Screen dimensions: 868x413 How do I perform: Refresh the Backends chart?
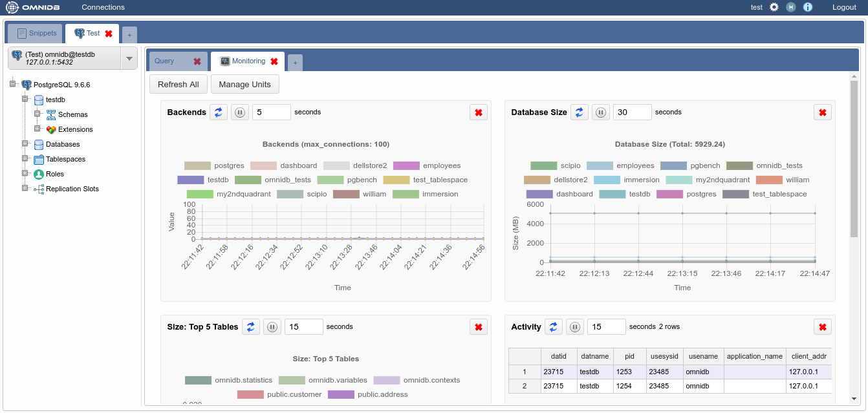218,112
